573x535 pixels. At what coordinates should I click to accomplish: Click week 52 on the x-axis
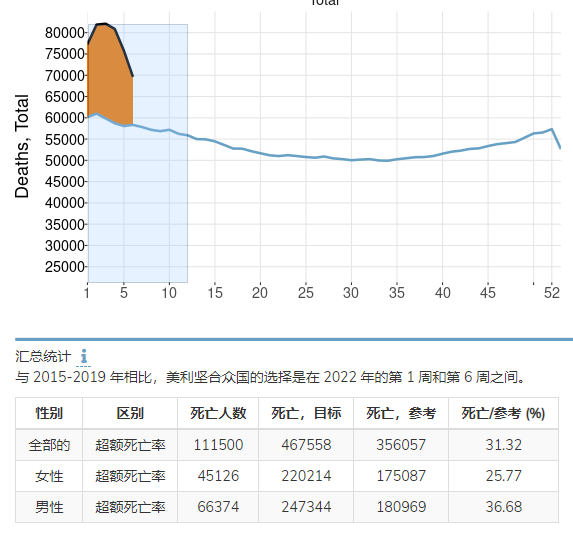(x=552, y=293)
